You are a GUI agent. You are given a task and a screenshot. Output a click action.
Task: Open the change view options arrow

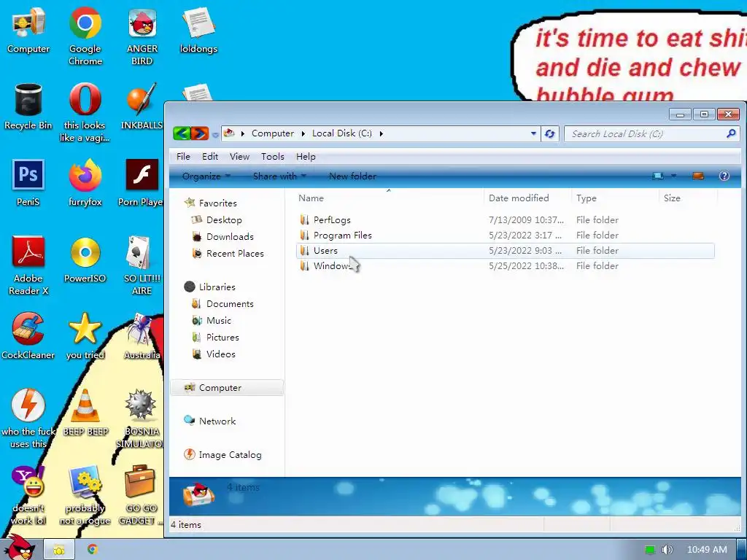click(x=673, y=176)
